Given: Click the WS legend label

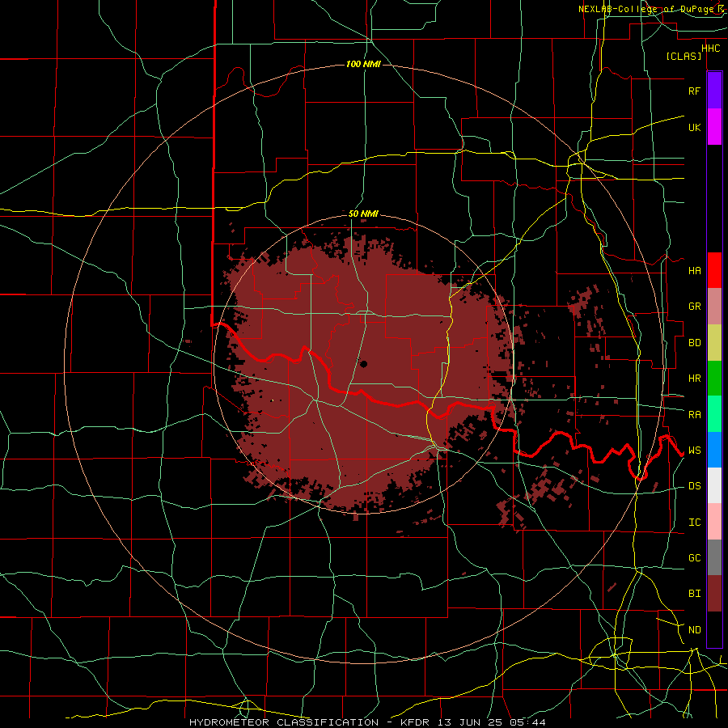Looking at the screenshot, I should tap(694, 450).
